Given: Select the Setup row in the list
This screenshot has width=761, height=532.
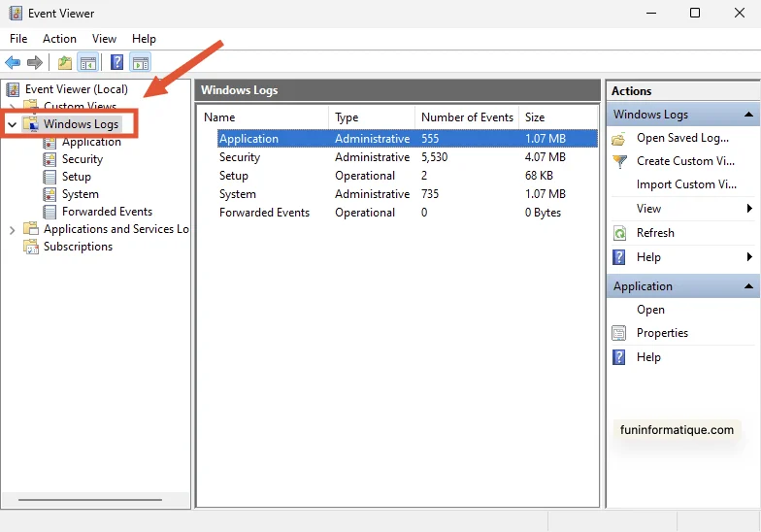Looking at the screenshot, I should [x=408, y=176].
